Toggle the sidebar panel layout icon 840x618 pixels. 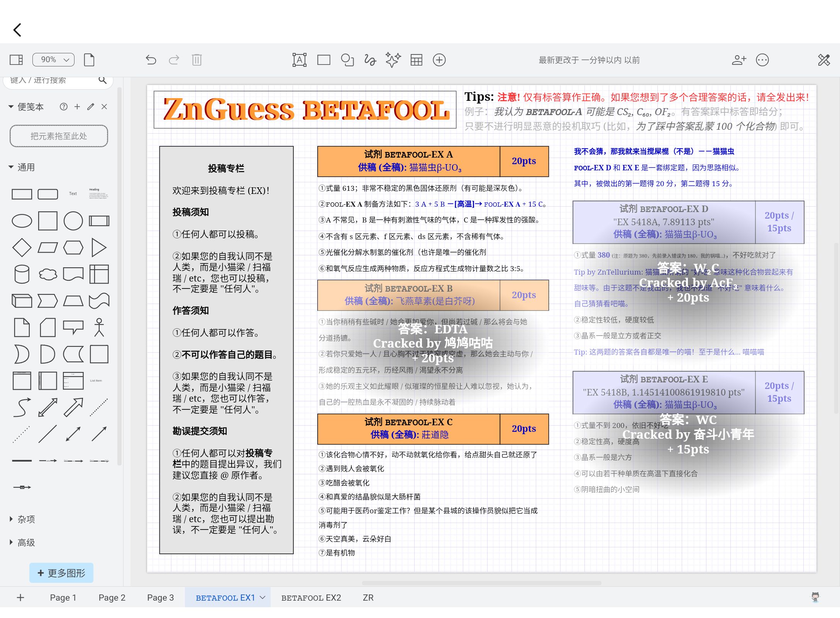point(16,60)
